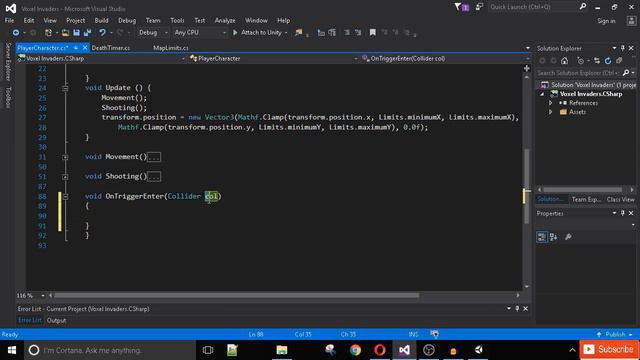Image resolution: width=640 pixels, height=360 pixels.
Task: Expand the References node in Solution Explorer
Action: tap(551, 103)
